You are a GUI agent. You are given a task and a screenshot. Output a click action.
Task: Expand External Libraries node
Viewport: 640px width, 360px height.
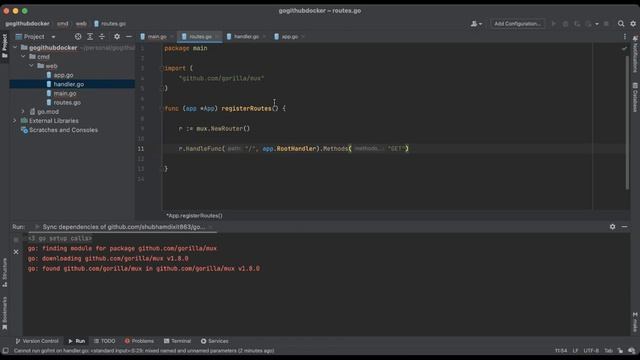15,121
